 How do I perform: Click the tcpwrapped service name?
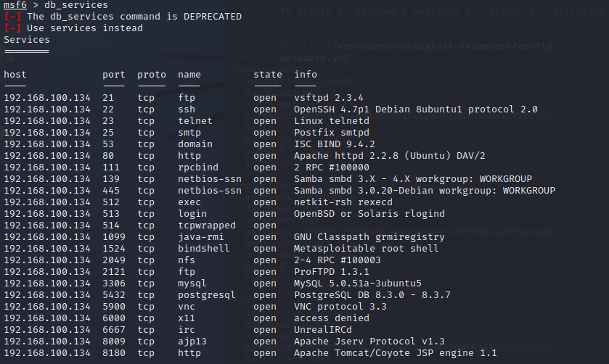[x=207, y=226]
